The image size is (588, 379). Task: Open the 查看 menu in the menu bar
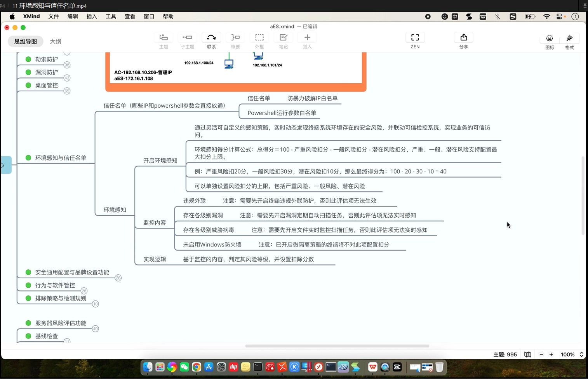point(130,16)
